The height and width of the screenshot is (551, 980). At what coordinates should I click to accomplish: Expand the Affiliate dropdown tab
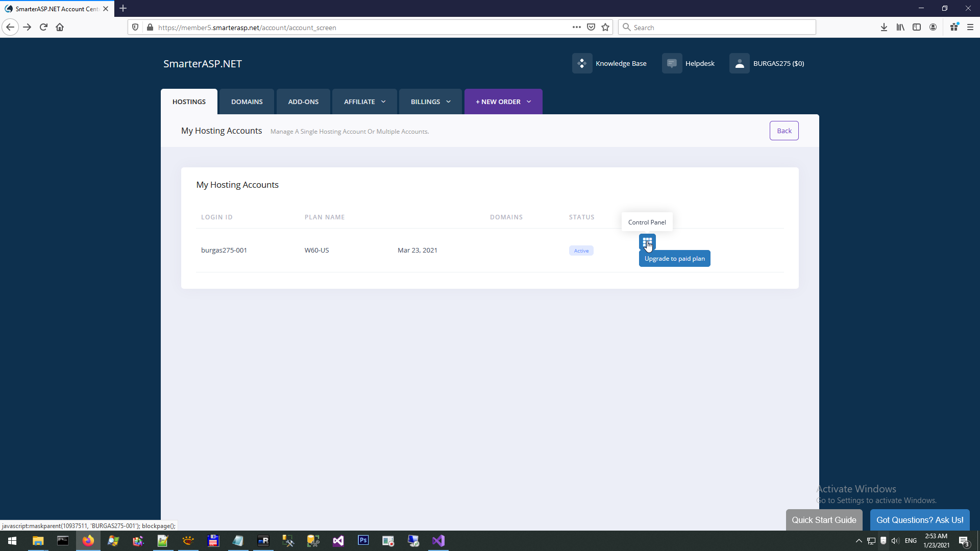[x=364, y=102]
